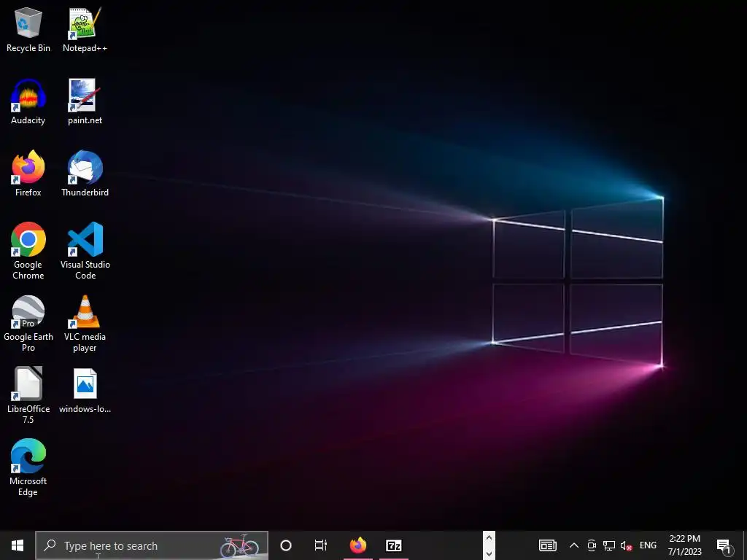Show hidden system tray icons chevron
Screen dimensions: 747x560
(x=574, y=545)
